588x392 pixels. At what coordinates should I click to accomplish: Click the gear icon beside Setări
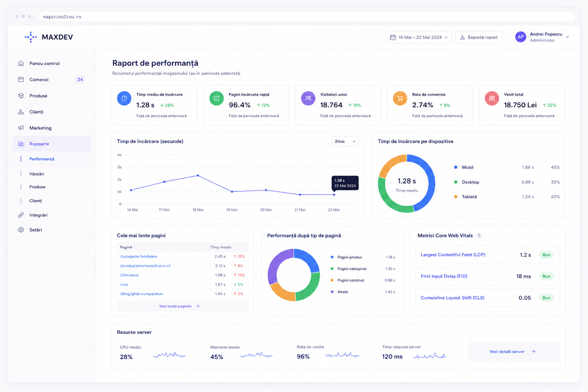[x=21, y=230]
